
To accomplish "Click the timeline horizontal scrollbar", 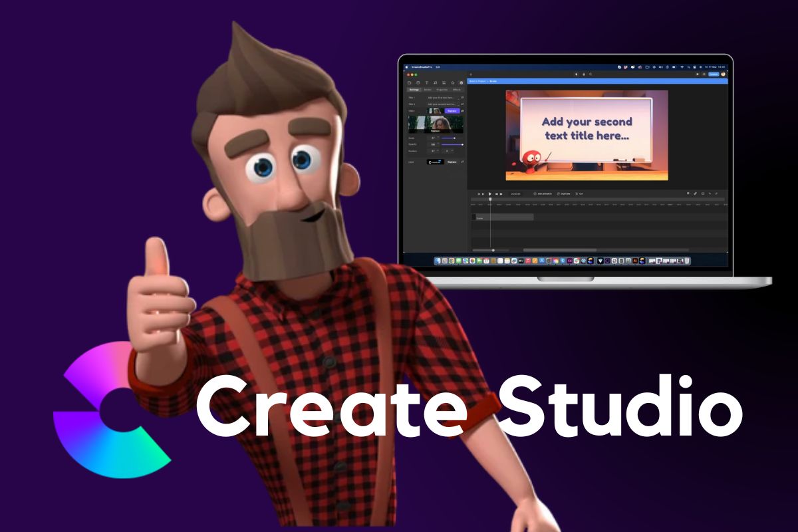I will click(x=560, y=250).
